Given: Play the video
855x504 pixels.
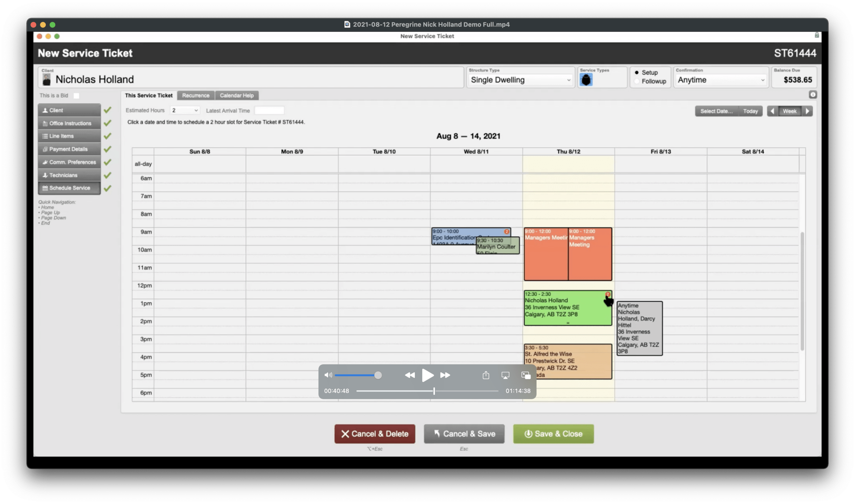Looking at the screenshot, I should (x=427, y=375).
